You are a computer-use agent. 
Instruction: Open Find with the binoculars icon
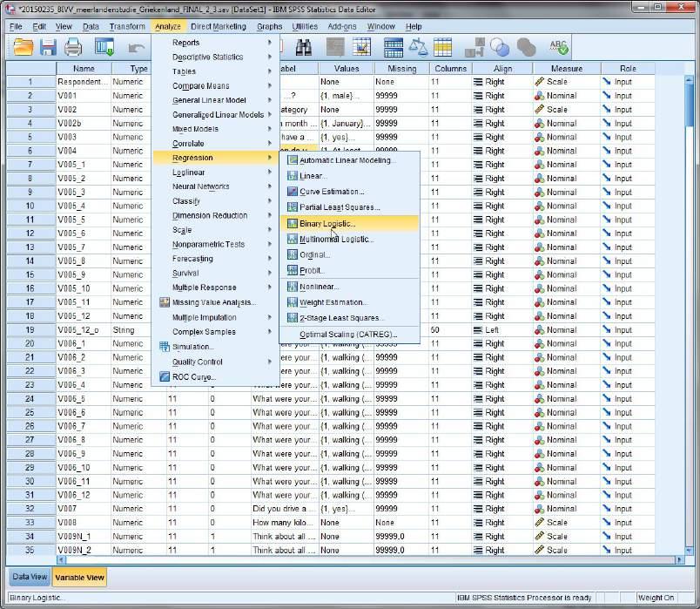tap(304, 47)
